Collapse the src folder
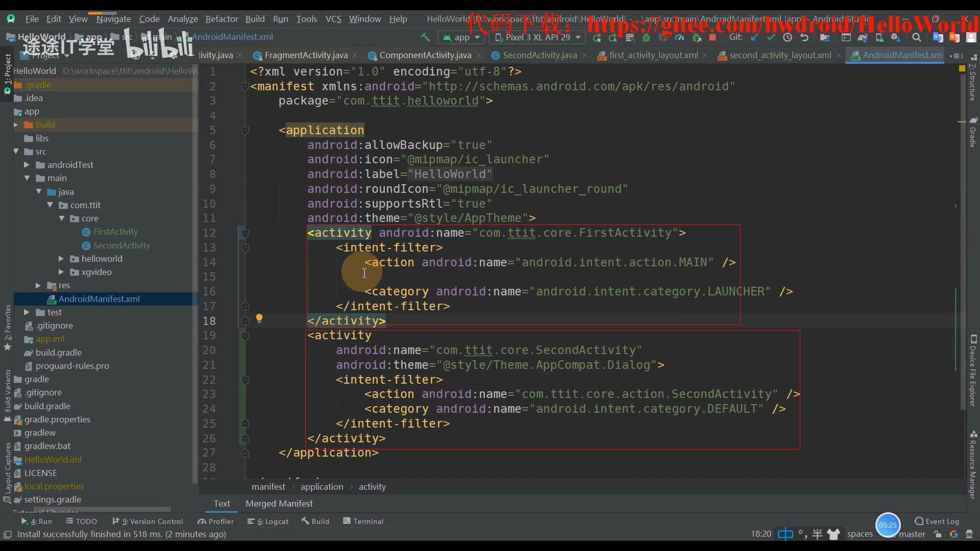 coord(16,152)
